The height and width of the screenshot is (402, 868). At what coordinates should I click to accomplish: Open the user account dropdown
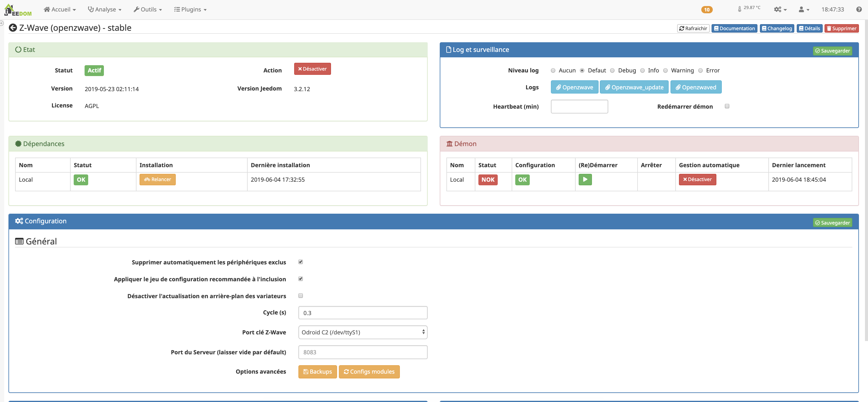pyautogui.click(x=804, y=9)
